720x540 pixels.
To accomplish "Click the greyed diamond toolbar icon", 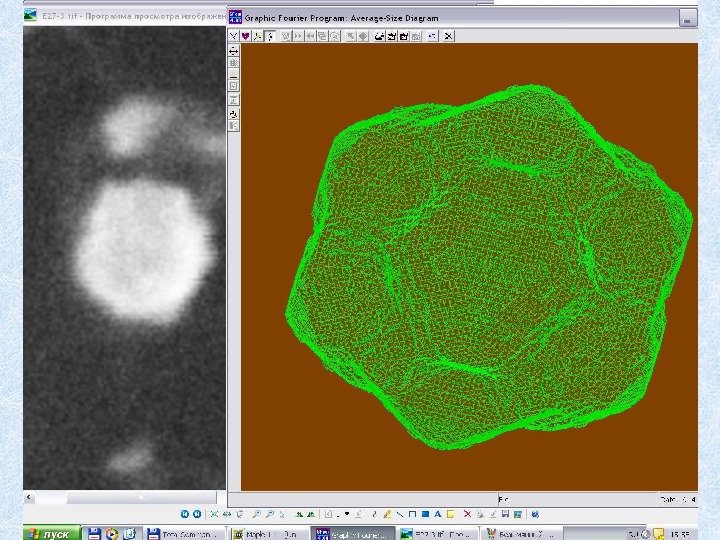I will pyautogui.click(x=363, y=36).
